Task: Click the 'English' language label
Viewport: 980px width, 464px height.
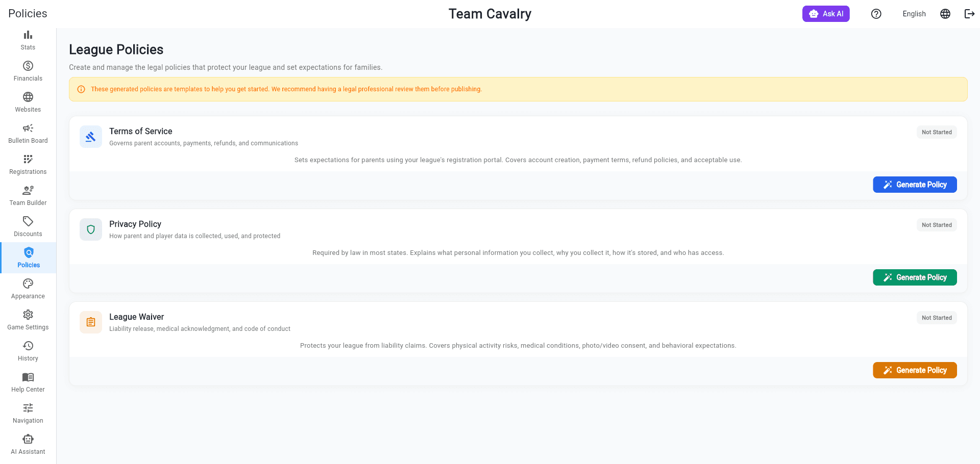Action: tap(914, 14)
